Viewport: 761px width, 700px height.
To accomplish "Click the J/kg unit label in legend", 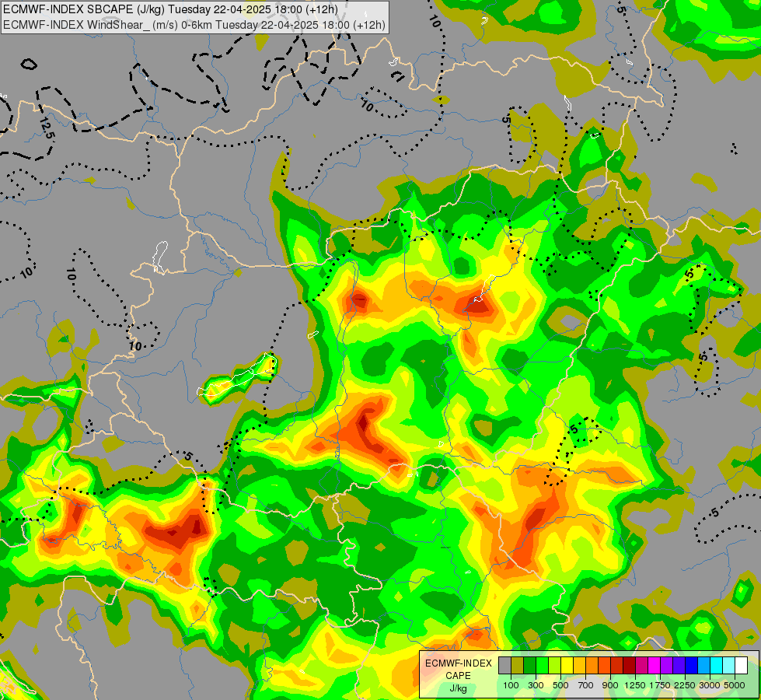I will [x=458, y=688].
